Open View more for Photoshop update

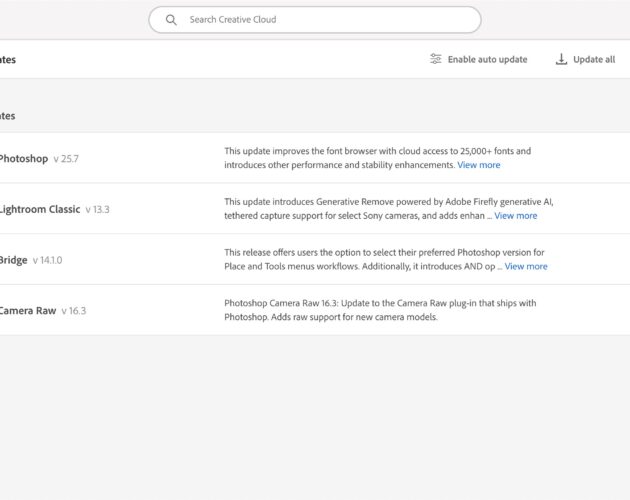(479, 165)
